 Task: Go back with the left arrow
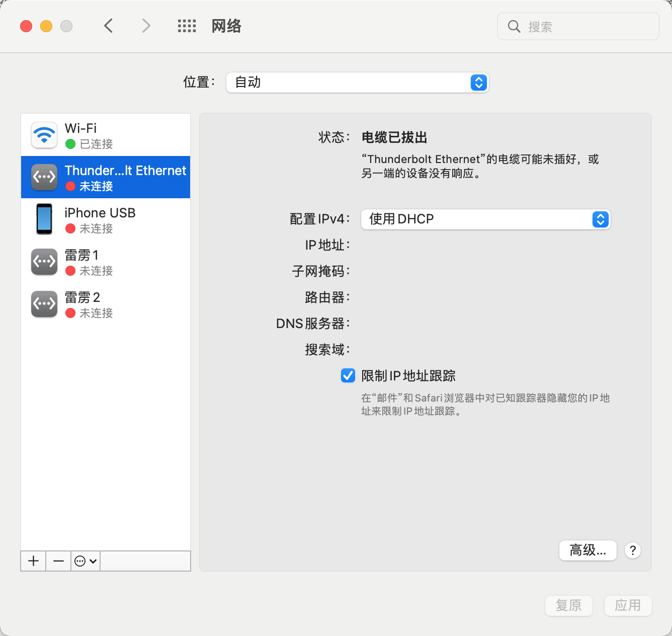(108, 26)
